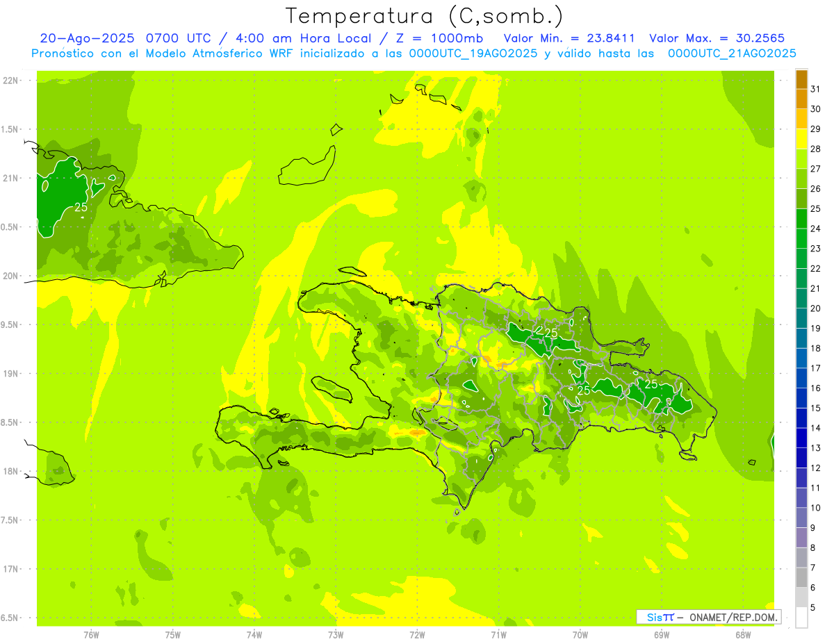Click the "74W" longitude axis label
Screen dimensions: 834x644
[x=254, y=635]
